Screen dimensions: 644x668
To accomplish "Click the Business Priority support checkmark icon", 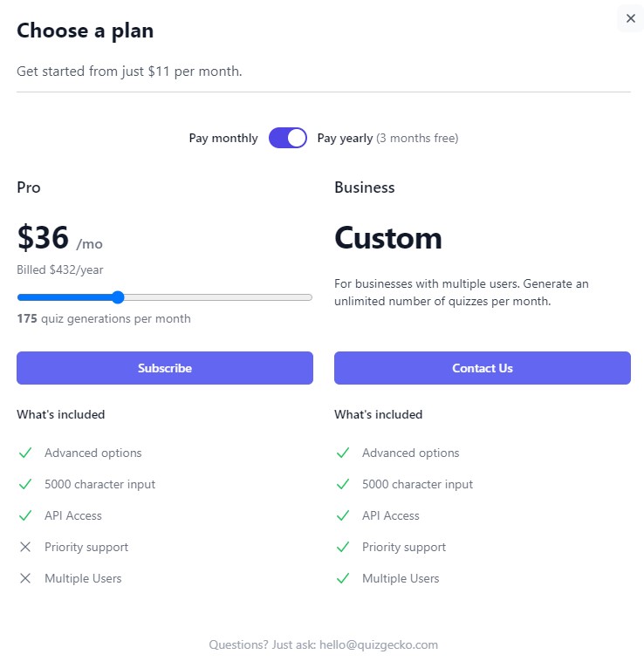I will [343, 547].
